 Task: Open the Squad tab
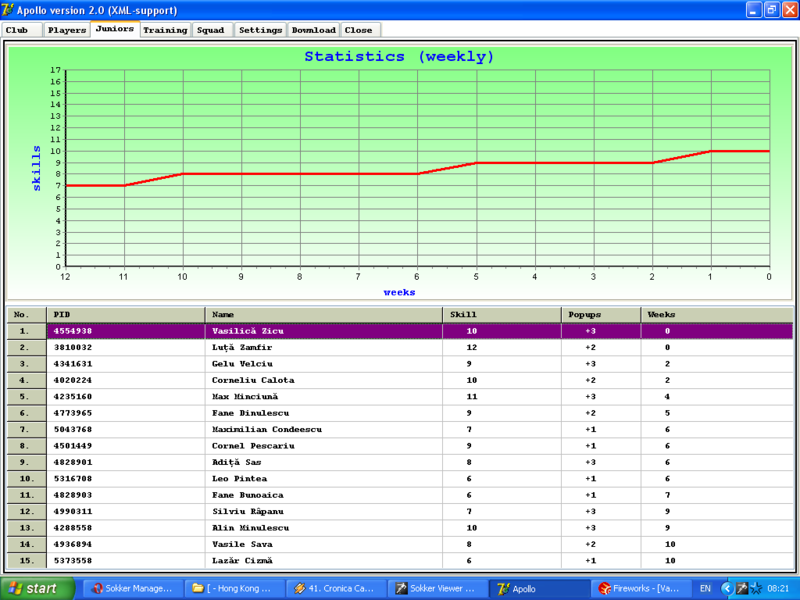[x=211, y=30]
